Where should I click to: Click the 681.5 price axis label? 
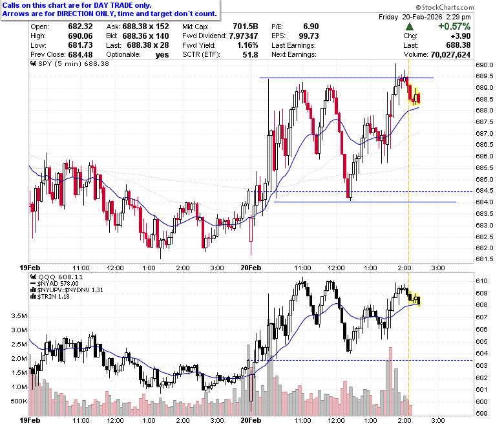485,259
